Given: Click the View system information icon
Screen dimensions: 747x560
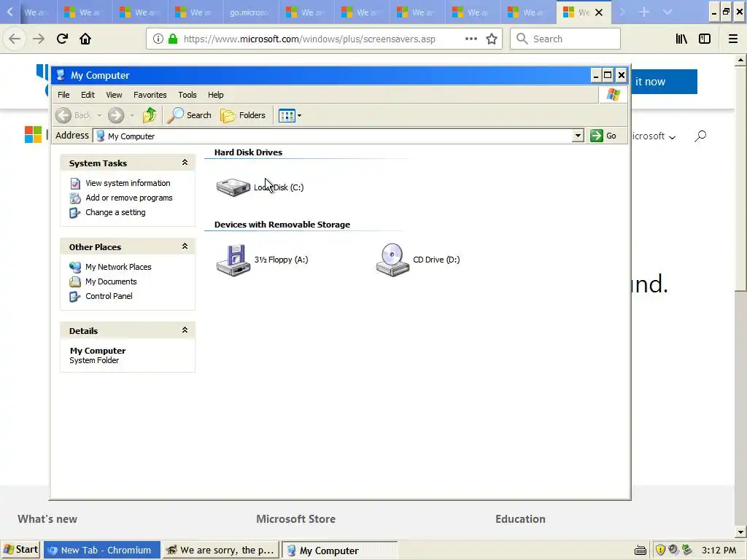Looking at the screenshot, I should 75,183.
